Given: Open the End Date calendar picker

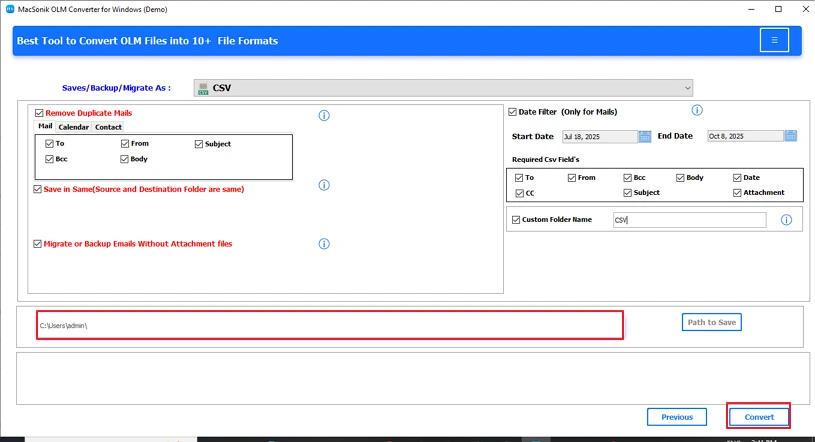Looking at the screenshot, I should (790, 136).
